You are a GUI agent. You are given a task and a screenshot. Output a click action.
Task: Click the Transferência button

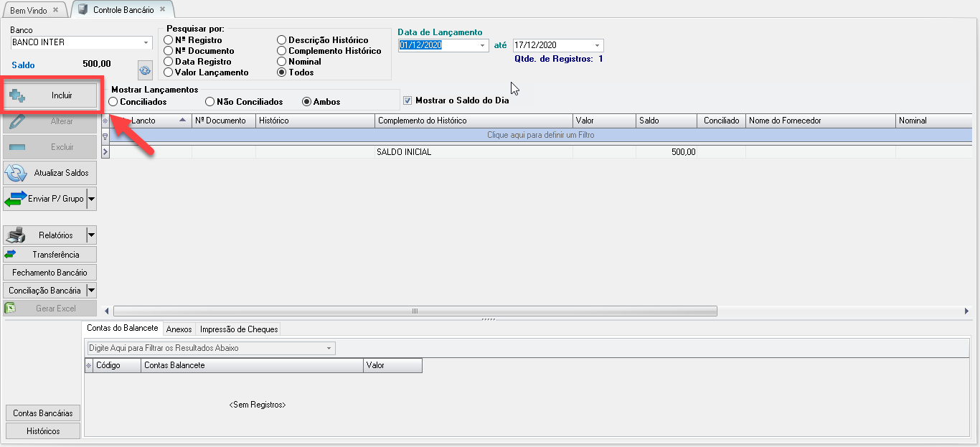coord(50,255)
